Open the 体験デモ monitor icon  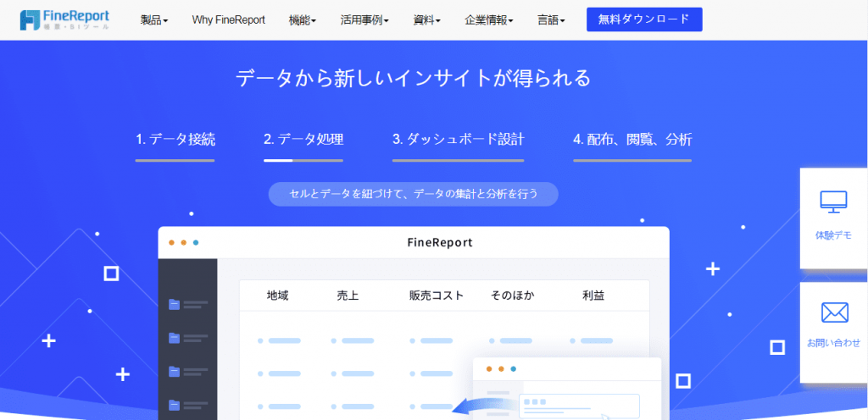tap(834, 202)
